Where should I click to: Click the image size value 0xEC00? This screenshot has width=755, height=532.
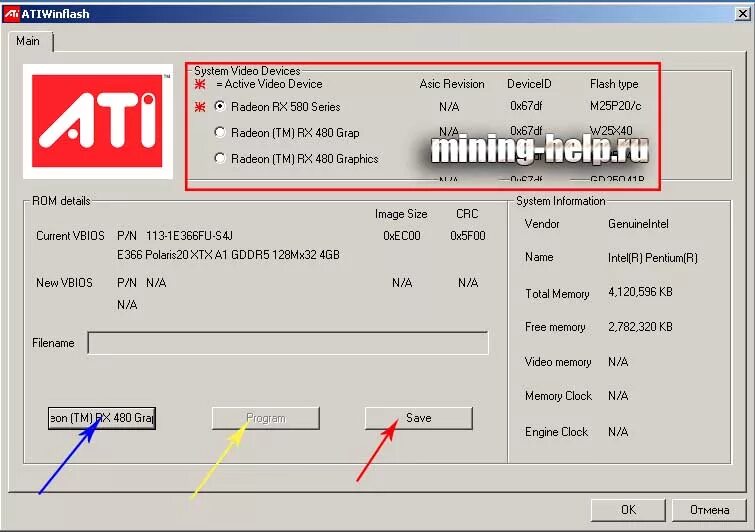pos(402,236)
